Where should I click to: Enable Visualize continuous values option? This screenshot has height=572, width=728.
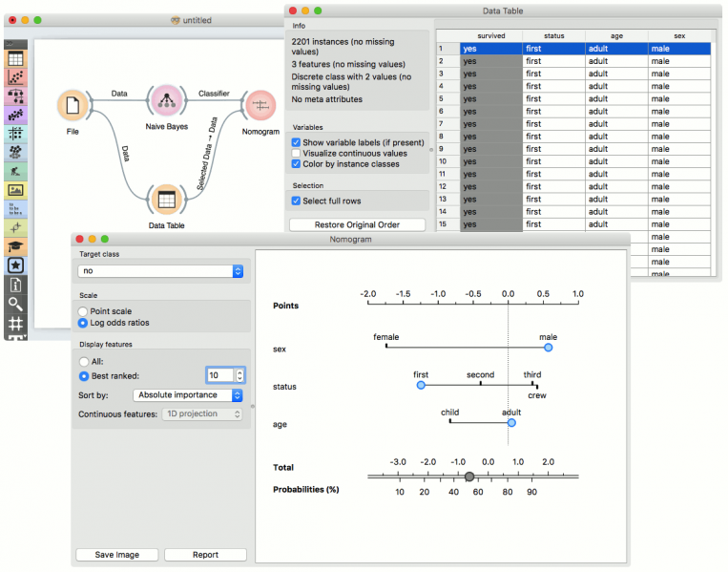click(297, 153)
